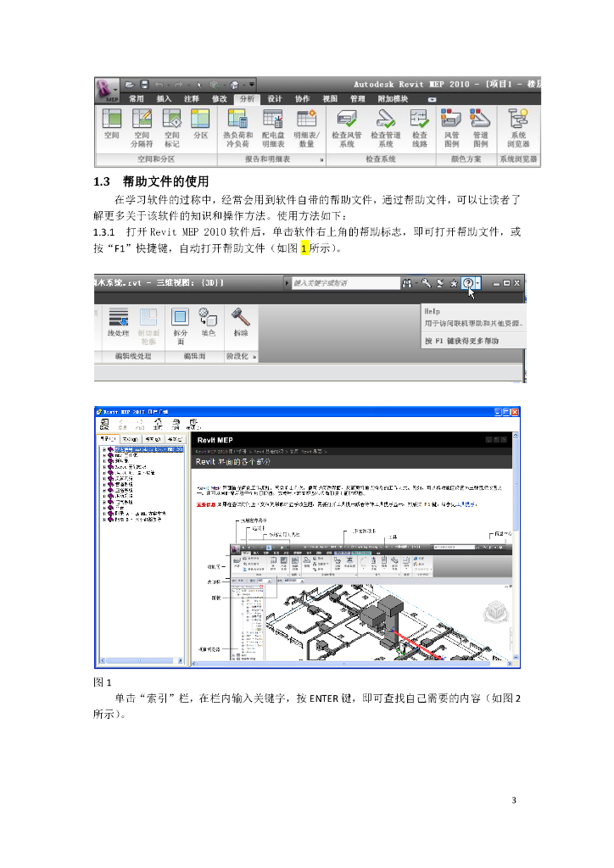The image size is (614, 868).
Task: Select the 填色 paint tool
Action: 208,321
